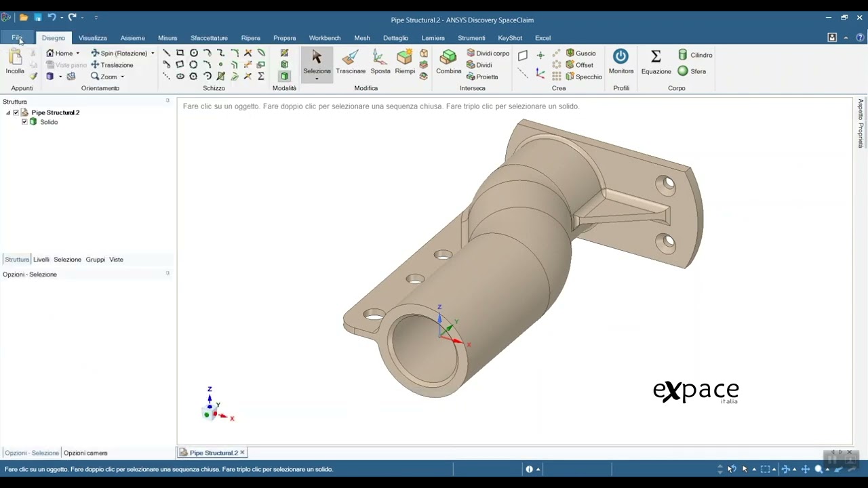Open the Equazione tool

[x=656, y=62]
